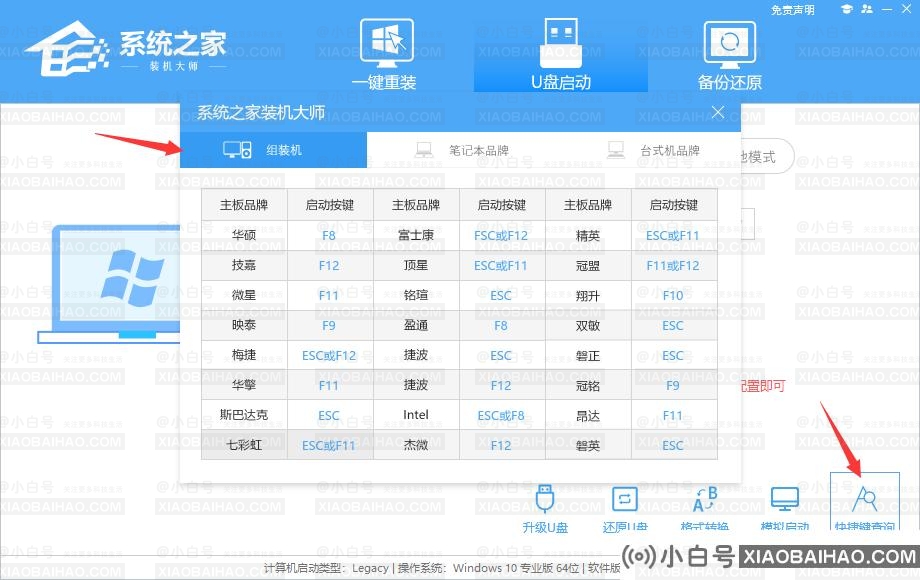Select the 梅捷 brand cell

coord(244,355)
